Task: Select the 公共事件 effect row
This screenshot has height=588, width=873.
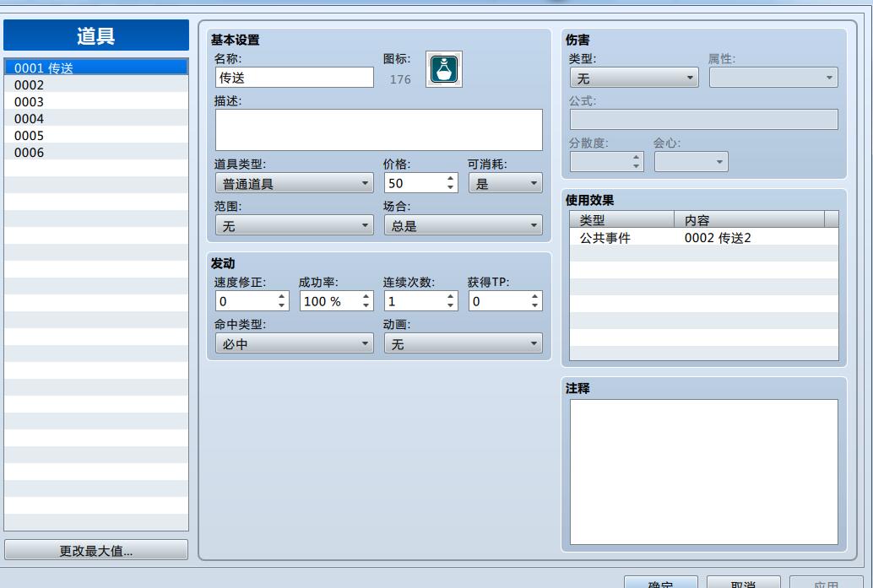Action: [x=704, y=238]
